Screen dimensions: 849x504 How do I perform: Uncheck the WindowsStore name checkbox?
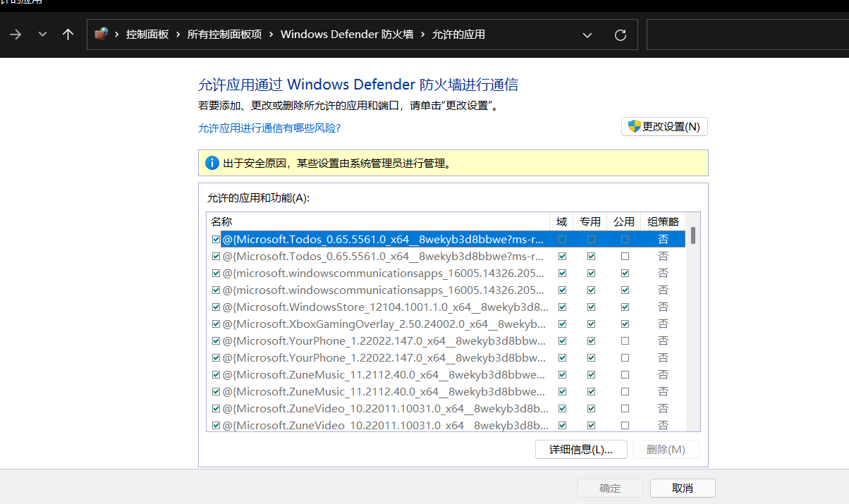(216, 307)
